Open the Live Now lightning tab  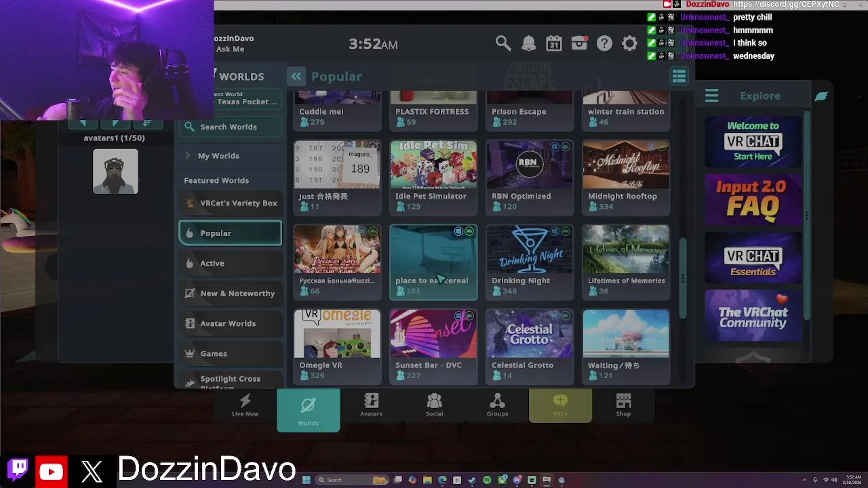(x=245, y=405)
